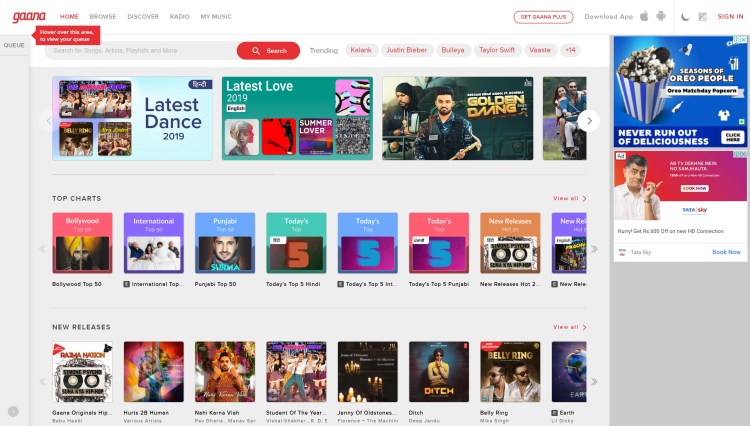Show previous banner in featured carousel

(48, 121)
